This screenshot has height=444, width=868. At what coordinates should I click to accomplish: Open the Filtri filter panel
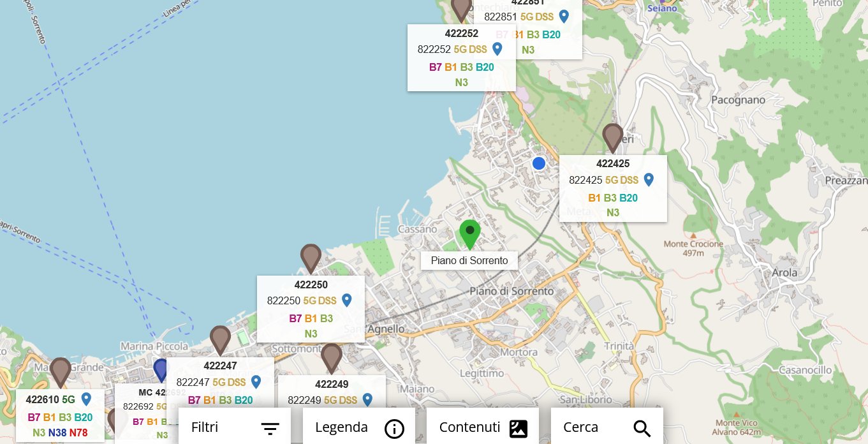[x=235, y=427]
